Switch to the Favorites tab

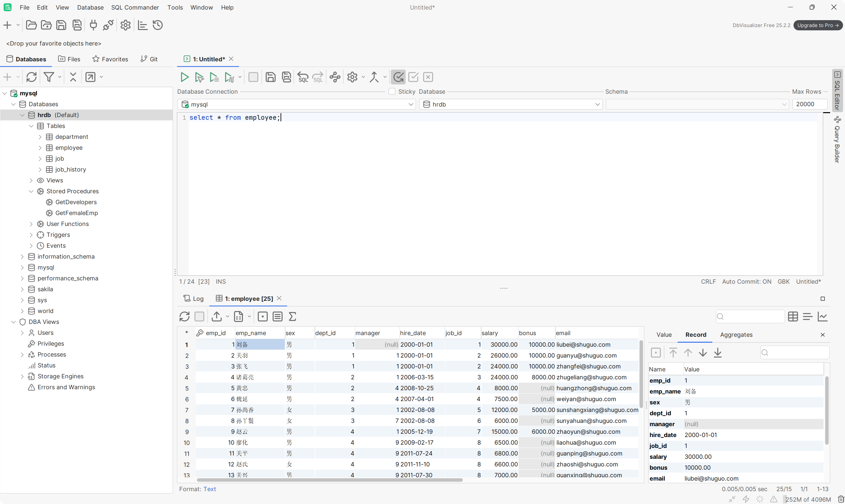(110, 59)
